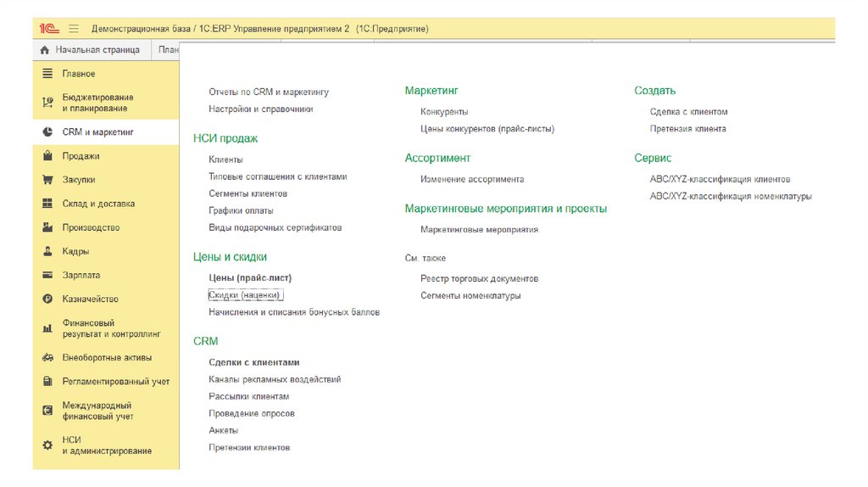Click the См. также label
The height and width of the screenshot is (487, 868).
click(426, 258)
